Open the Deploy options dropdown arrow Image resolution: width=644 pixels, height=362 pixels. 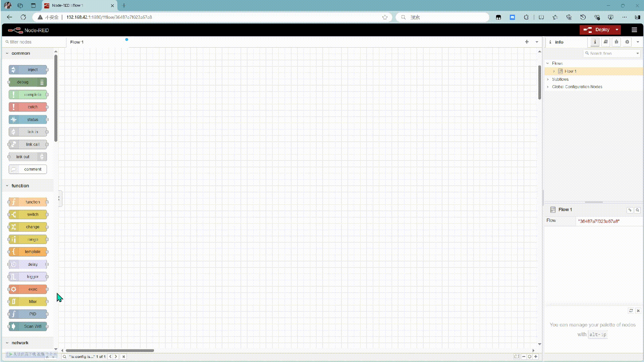click(617, 30)
